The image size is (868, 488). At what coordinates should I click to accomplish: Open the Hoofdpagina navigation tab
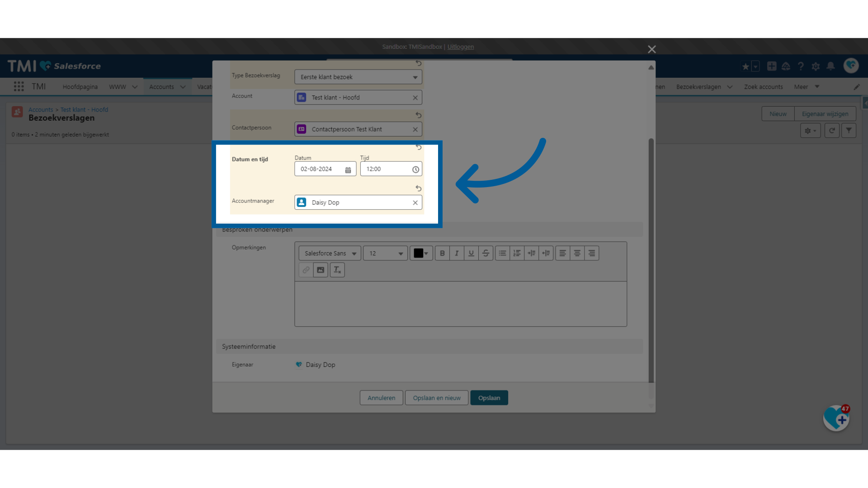pos(80,87)
